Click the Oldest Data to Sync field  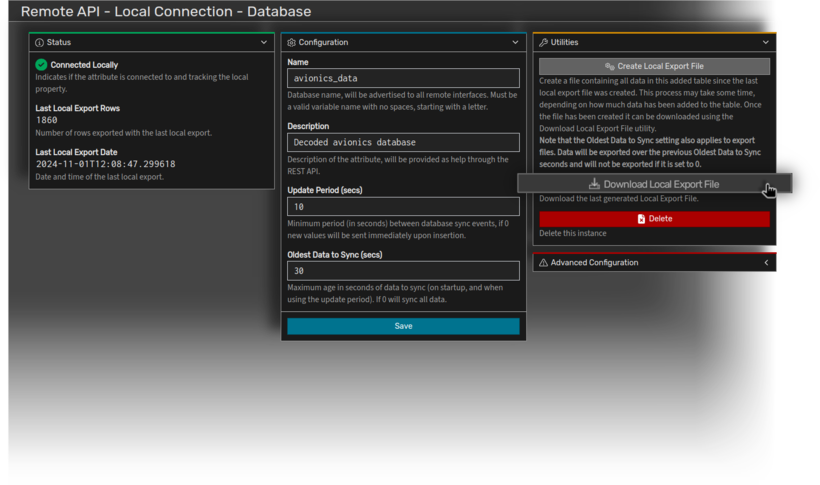click(x=403, y=270)
